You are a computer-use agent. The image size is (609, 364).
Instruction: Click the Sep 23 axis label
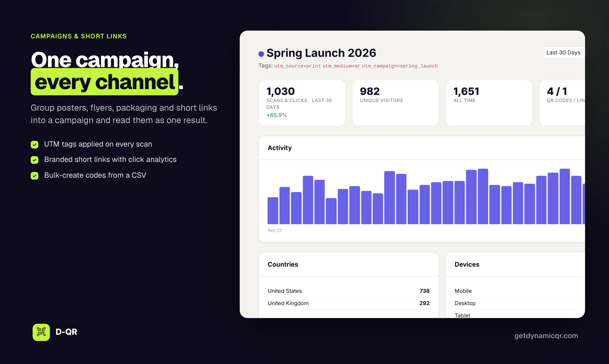(x=275, y=230)
